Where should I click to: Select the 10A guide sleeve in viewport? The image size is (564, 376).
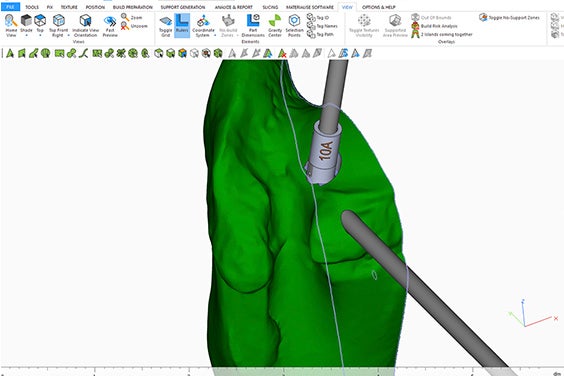[324, 153]
